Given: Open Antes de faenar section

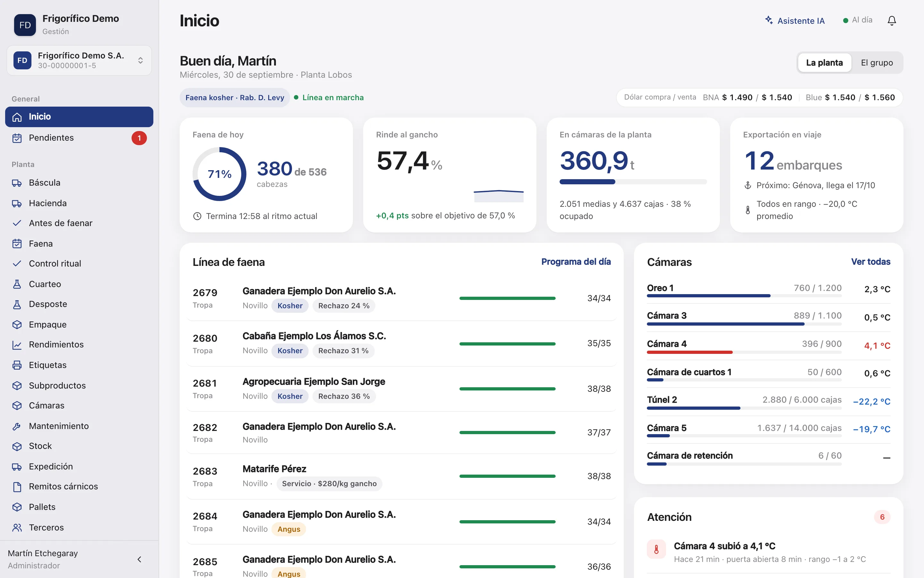Looking at the screenshot, I should click(x=79, y=223).
